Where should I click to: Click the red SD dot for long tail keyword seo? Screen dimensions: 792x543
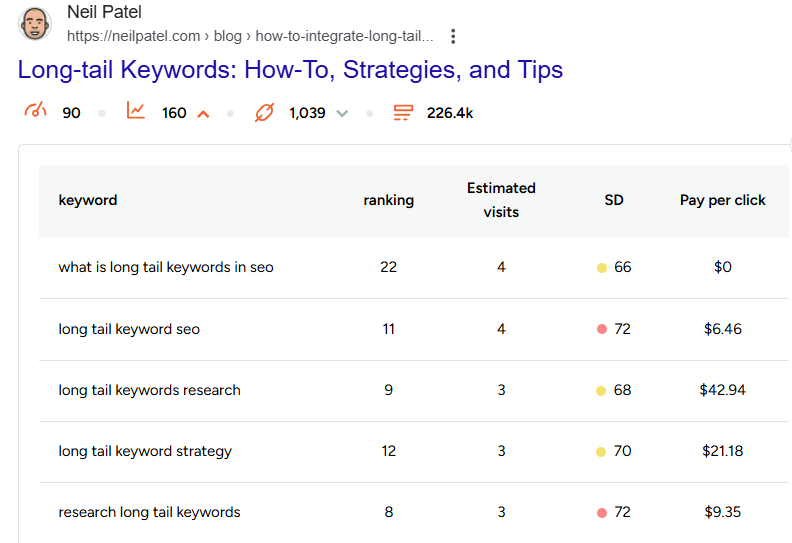pos(602,329)
